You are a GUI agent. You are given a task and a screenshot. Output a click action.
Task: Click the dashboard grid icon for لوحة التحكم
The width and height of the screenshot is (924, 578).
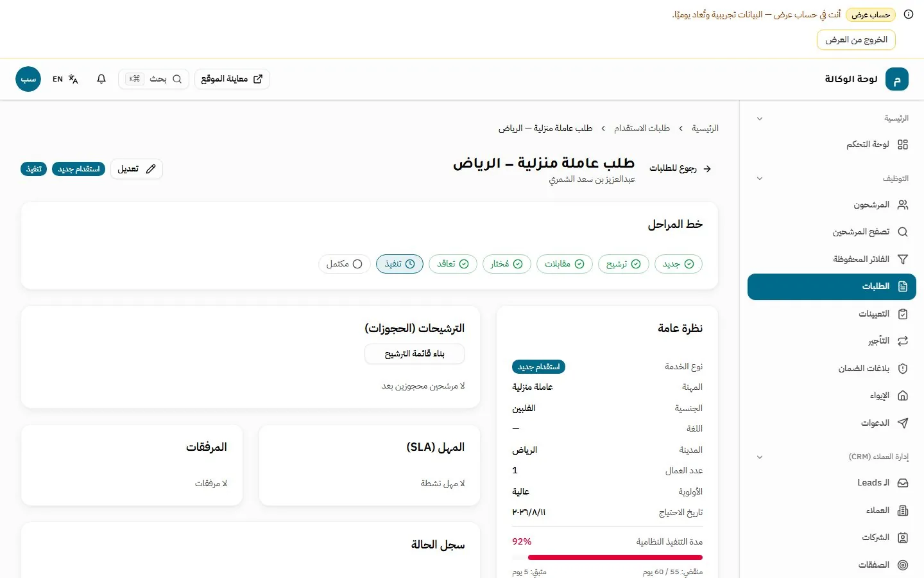903,144
